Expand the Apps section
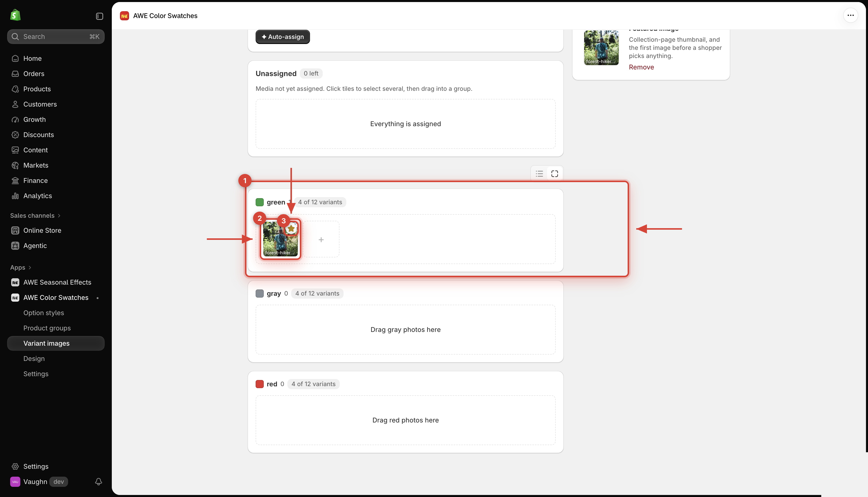This screenshot has height=497, width=868. click(21, 267)
